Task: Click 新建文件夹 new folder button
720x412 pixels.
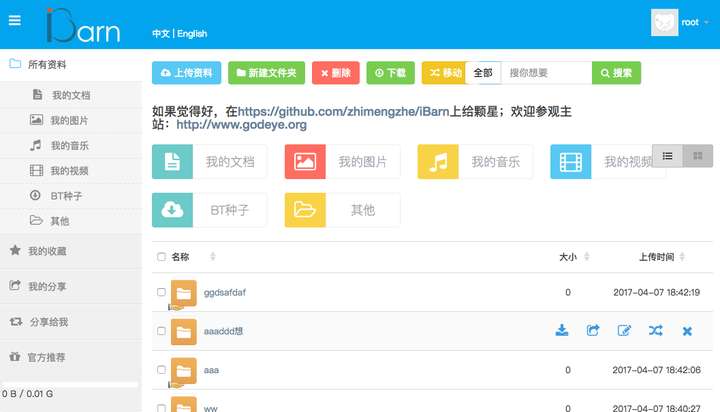Action: (x=266, y=73)
